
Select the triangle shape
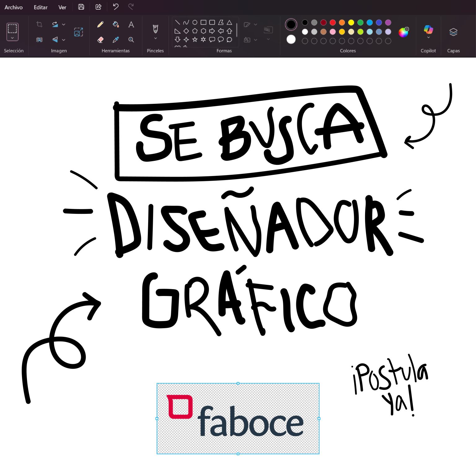pyautogui.click(x=229, y=22)
